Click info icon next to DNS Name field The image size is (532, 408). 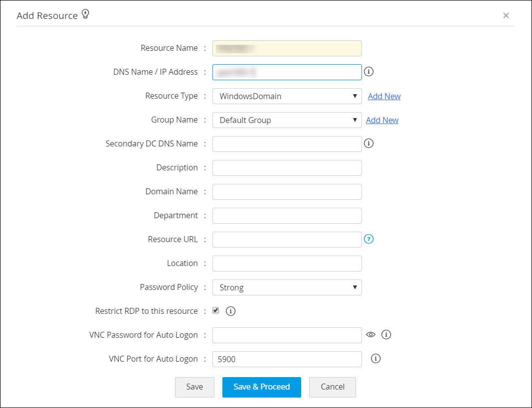point(368,72)
